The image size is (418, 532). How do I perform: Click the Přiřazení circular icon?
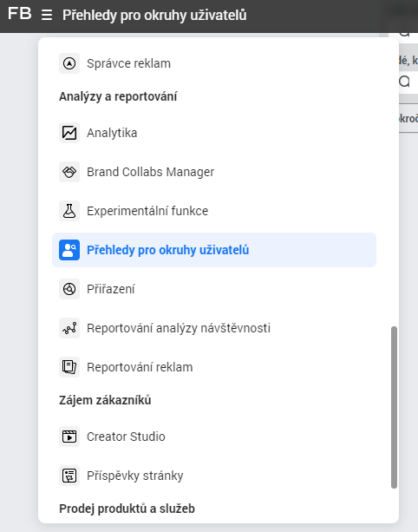click(69, 289)
